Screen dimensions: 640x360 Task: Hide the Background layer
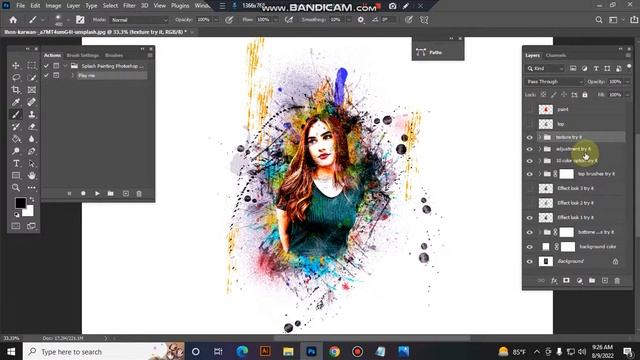pos(529,262)
